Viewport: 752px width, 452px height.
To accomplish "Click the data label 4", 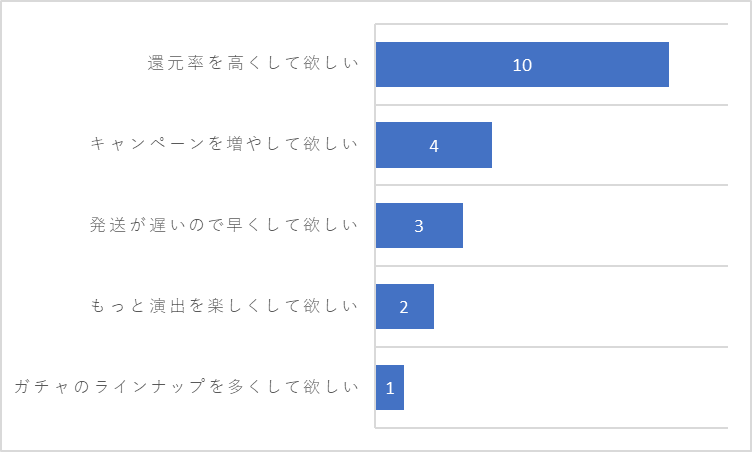I will click(x=434, y=146).
